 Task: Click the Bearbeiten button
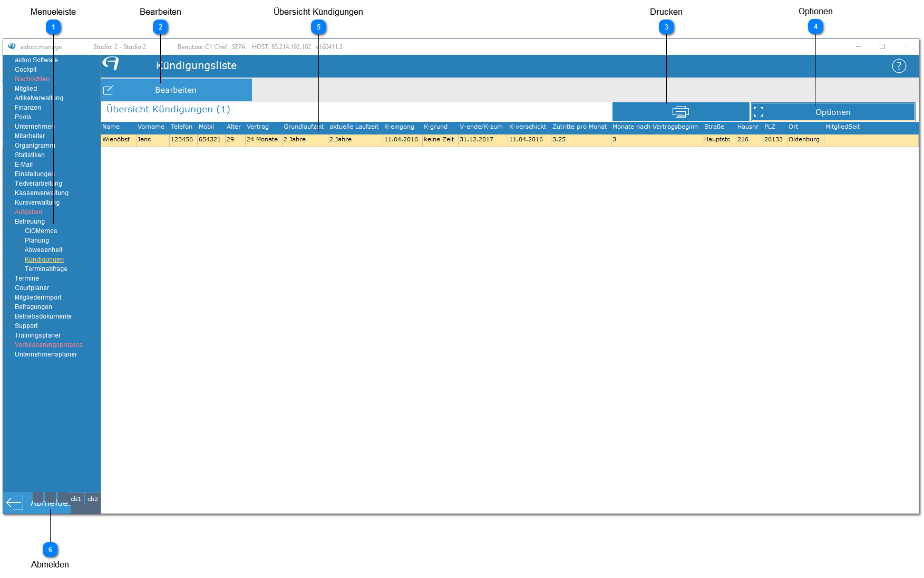point(177,90)
